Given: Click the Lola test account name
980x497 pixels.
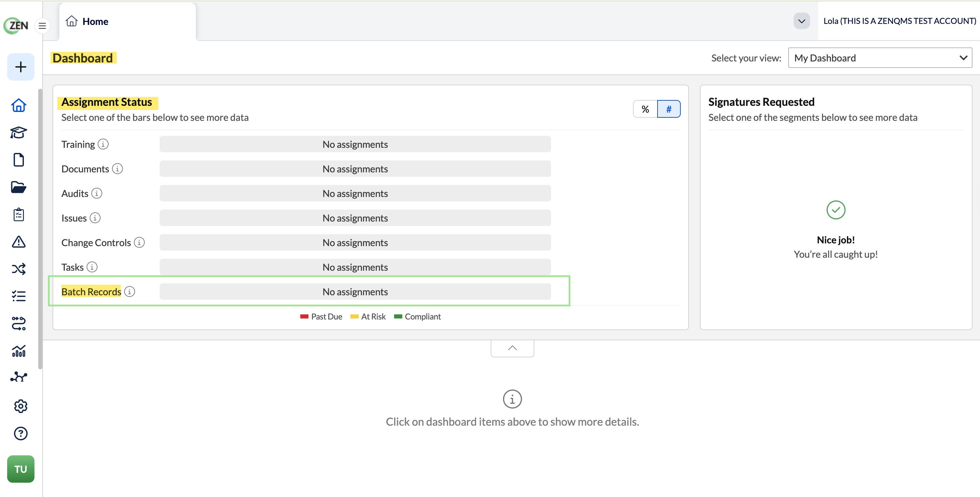Looking at the screenshot, I should point(899,21).
